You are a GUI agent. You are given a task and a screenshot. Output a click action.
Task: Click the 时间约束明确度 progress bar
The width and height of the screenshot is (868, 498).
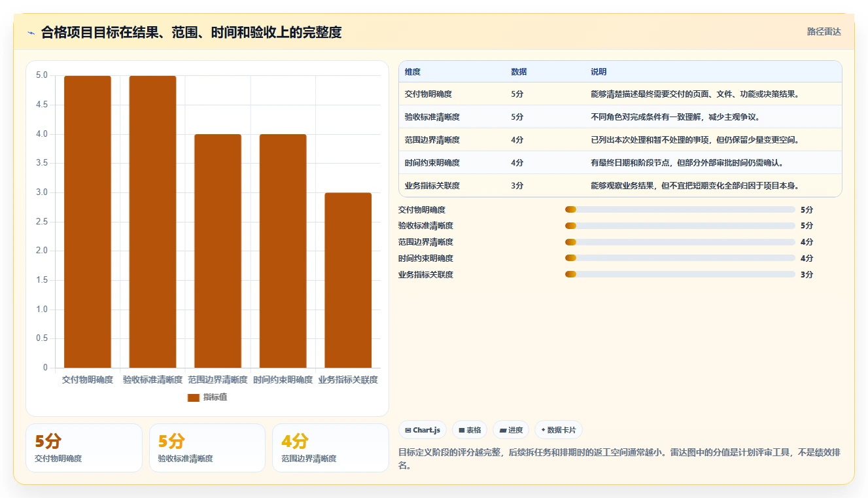point(680,258)
